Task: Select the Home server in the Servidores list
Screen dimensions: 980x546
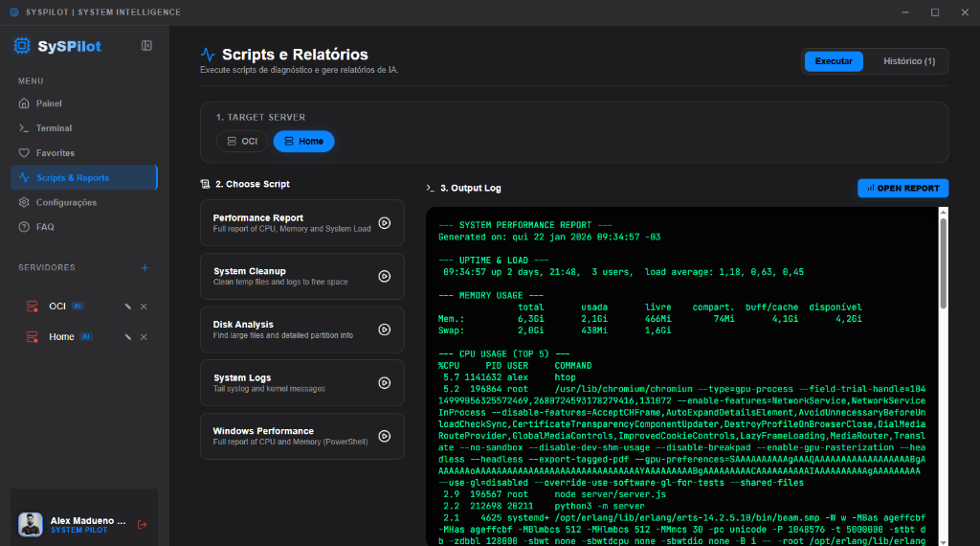Action: point(61,337)
